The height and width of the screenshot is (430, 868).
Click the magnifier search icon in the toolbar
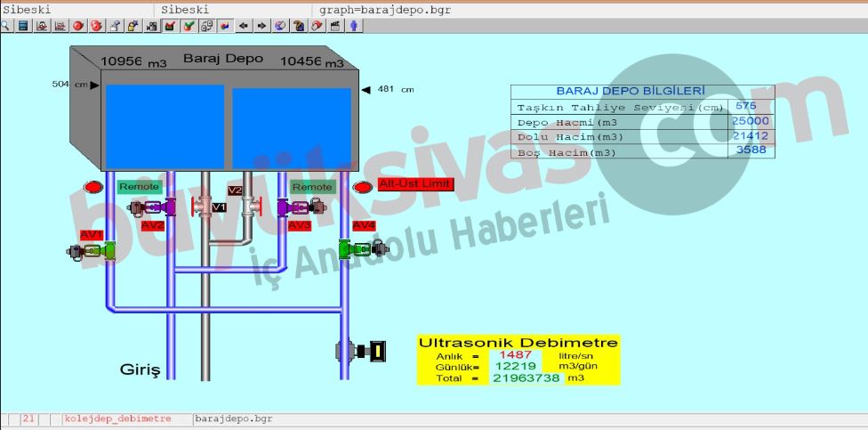point(5,26)
